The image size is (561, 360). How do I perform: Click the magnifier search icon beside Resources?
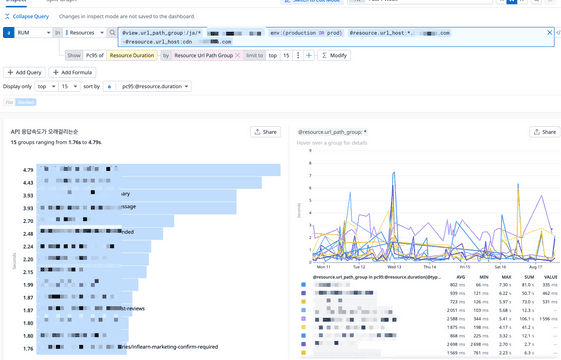tap(112, 33)
